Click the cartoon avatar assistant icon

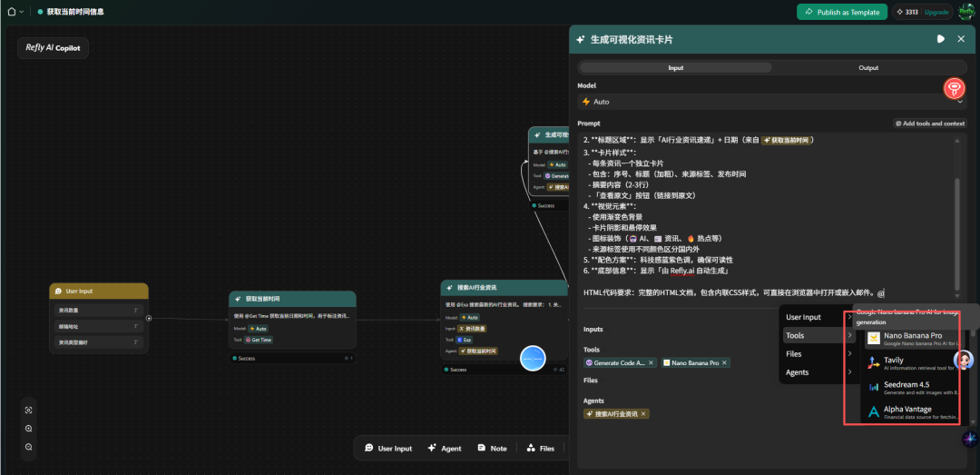[x=964, y=360]
